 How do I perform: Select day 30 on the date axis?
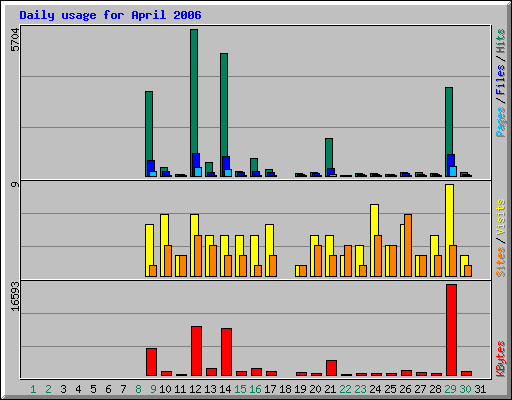pos(465,389)
